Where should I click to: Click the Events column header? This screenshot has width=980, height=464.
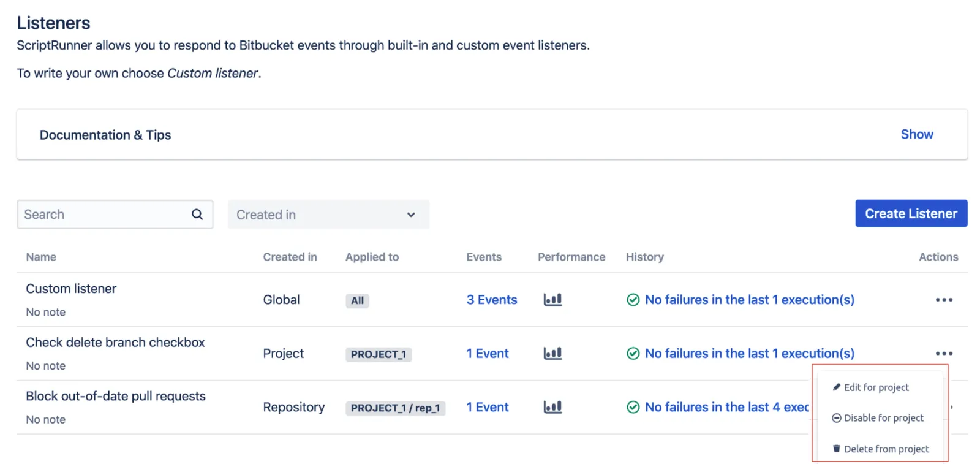484,257
